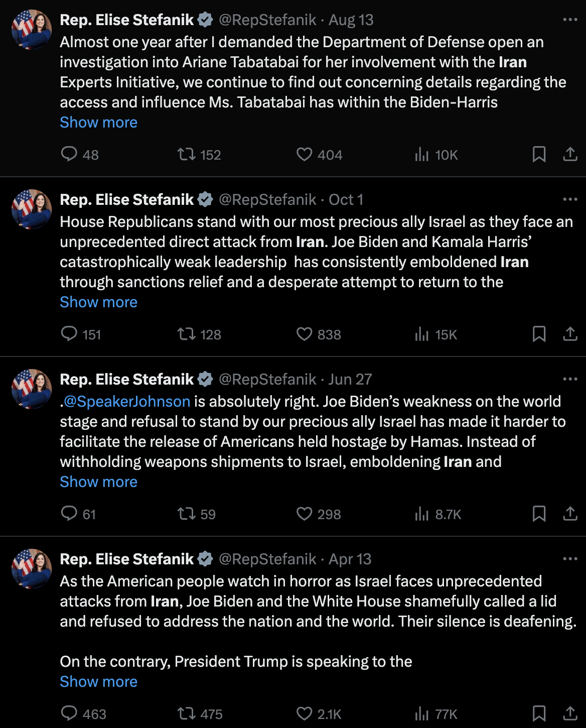Share the Oct 1 tweet
This screenshot has height=728, width=586.
570,334
